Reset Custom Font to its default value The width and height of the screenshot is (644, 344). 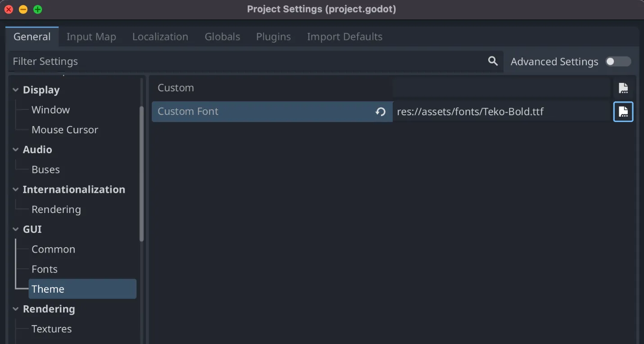pyautogui.click(x=381, y=112)
